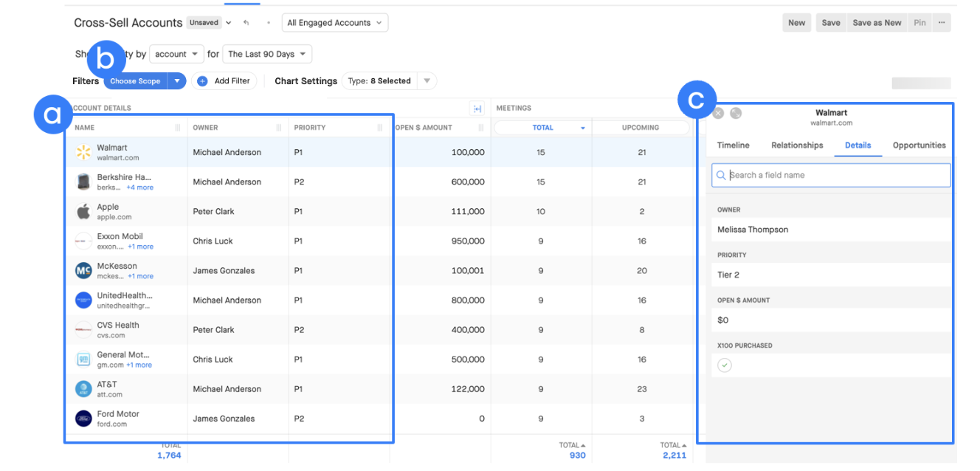The height and width of the screenshot is (471, 980).
Task: Toggle the X100 Purchased checkmark
Action: tap(725, 365)
